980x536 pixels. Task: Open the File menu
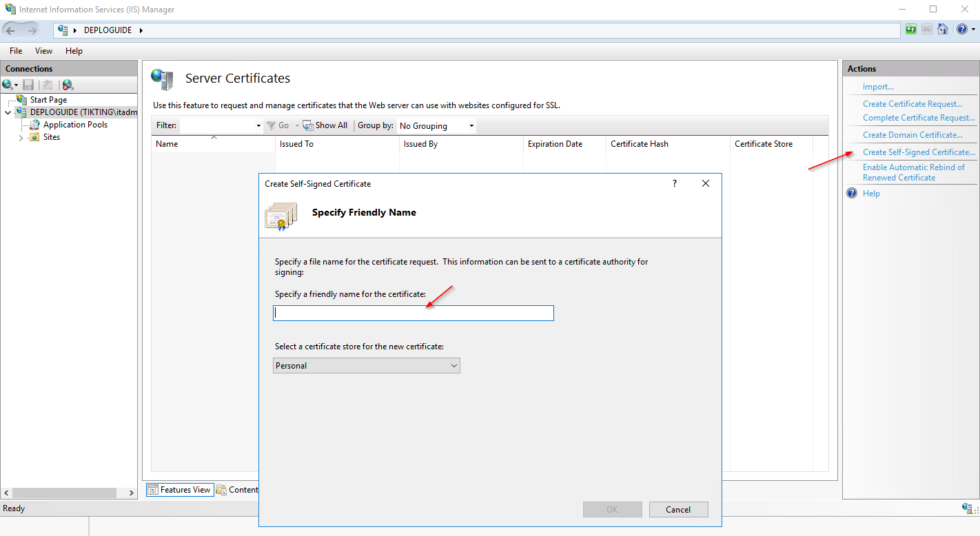(16, 51)
